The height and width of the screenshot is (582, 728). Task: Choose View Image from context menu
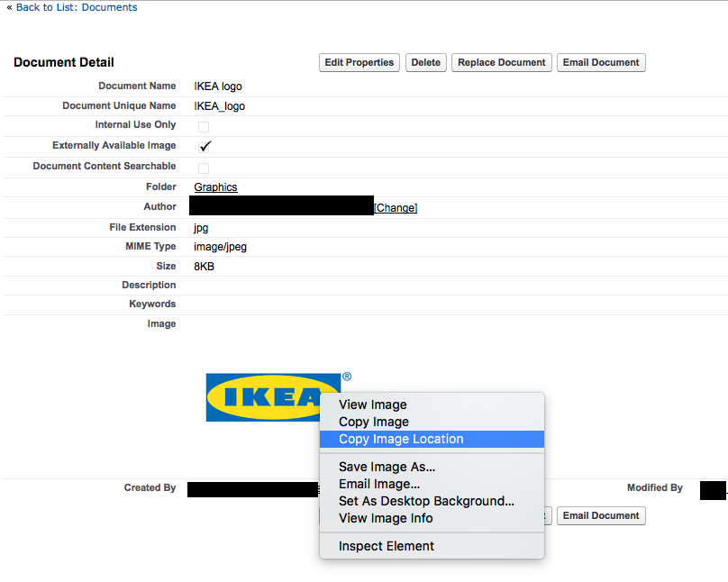pyautogui.click(x=432, y=405)
